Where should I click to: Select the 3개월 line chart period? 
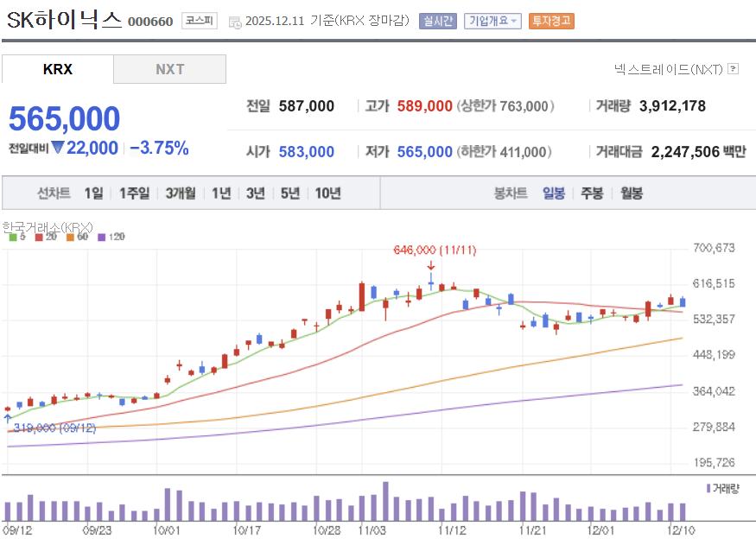pos(181,193)
